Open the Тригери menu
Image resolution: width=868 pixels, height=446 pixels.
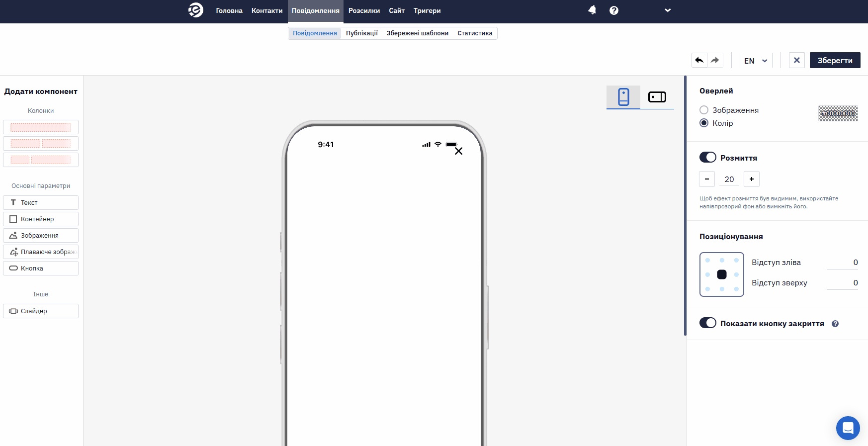point(427,10)
